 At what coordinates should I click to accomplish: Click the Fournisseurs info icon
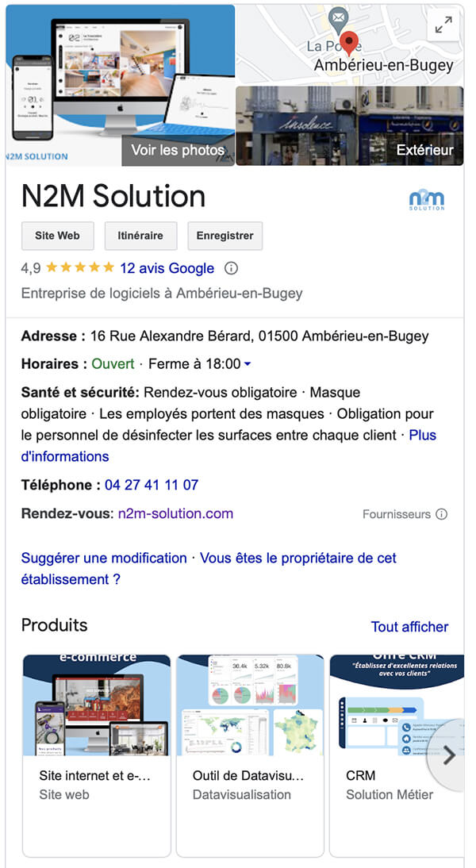click(x=442, y=514)
